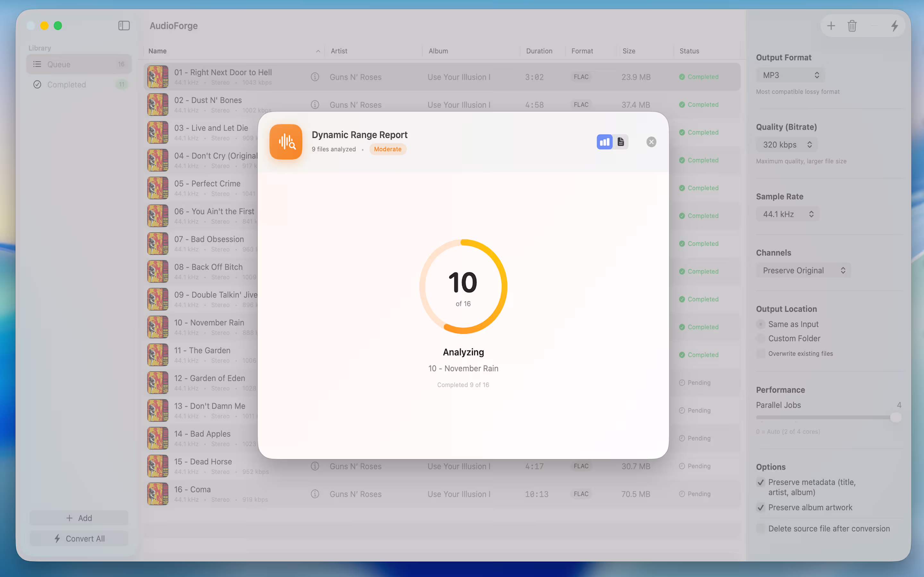Adjust the Parallel Jobs slider
The width and height of the screenshot is (924, 577).
click(x=896, y=417)
